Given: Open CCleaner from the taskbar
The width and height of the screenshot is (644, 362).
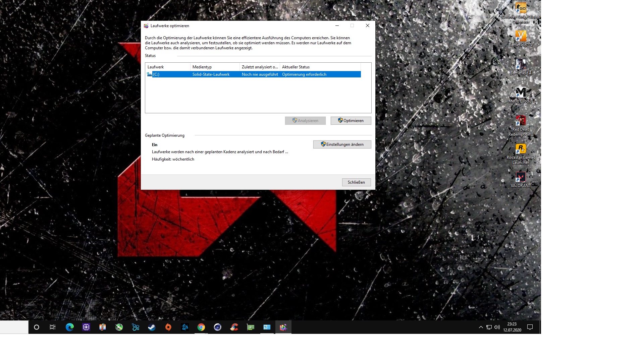Looking at the screenshot, I should pyautogui.click(x=234, y=327).
